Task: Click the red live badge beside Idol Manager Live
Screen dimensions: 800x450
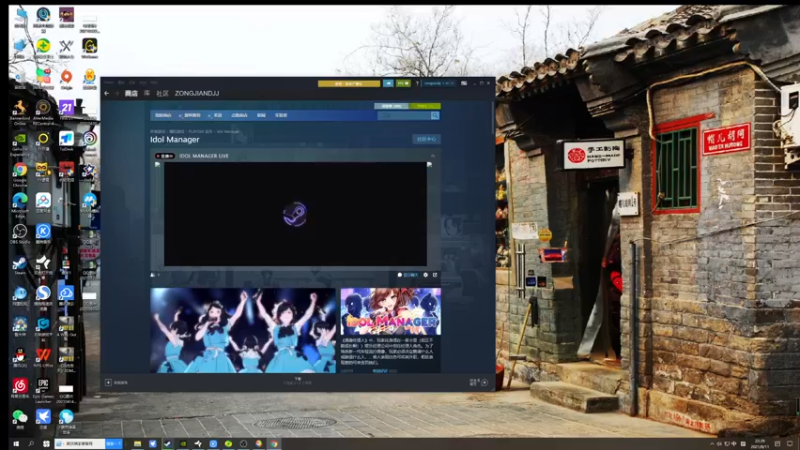Action: (x=165, y=156)
